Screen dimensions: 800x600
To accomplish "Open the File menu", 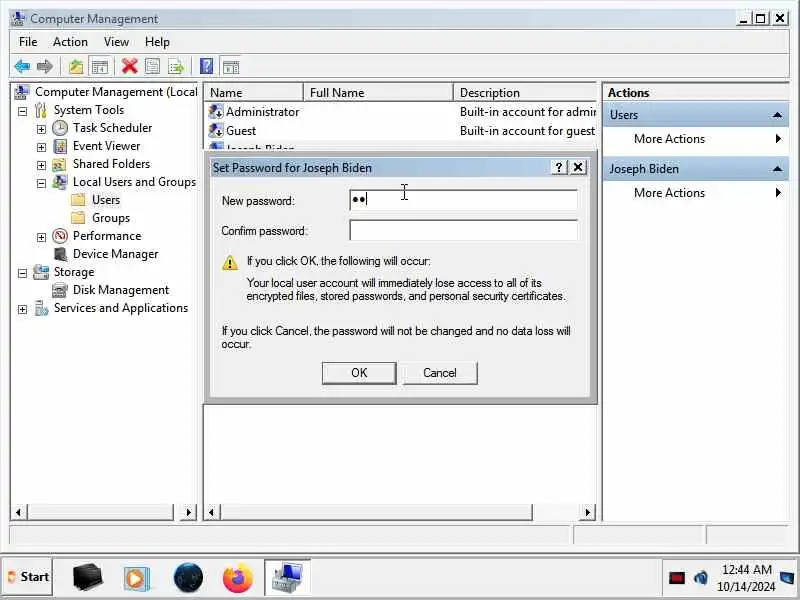I will (28, 42).
